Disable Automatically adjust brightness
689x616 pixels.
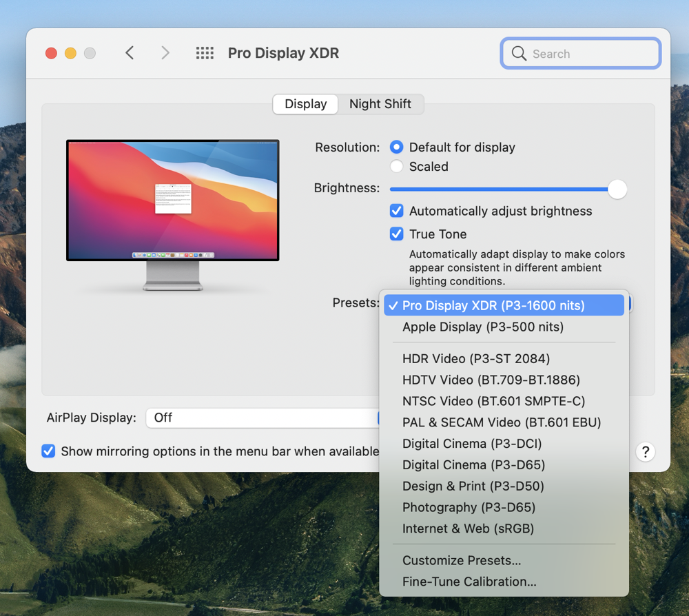point(397,212)
